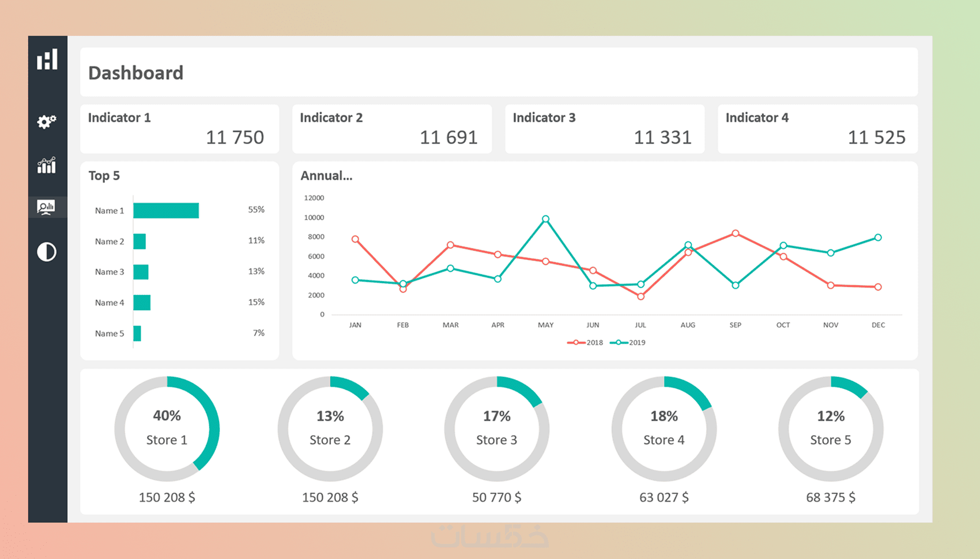
Task: Click the Store 1 donut label
Action: click(167, 440)
